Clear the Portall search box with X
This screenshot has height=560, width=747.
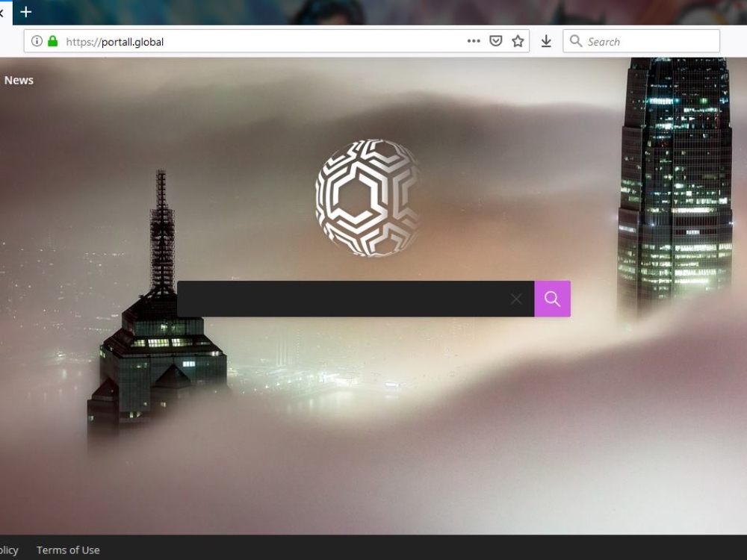(x=516, y=299)
